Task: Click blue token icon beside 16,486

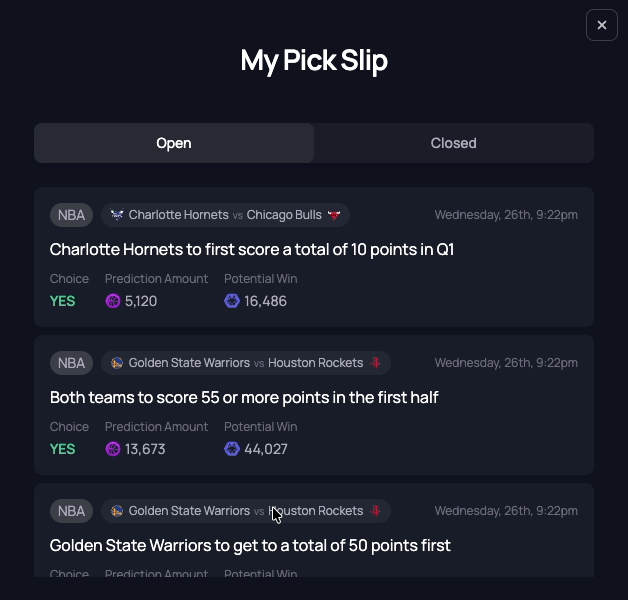Action: 232,301
